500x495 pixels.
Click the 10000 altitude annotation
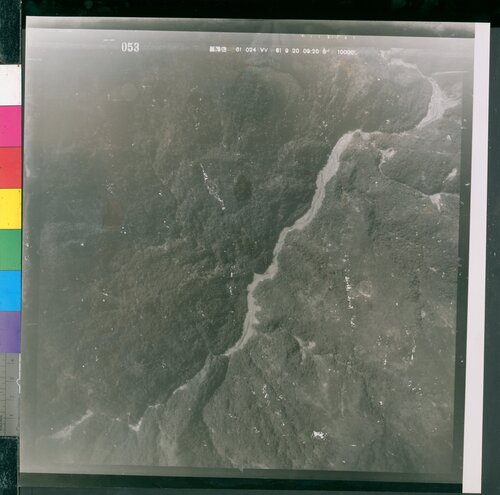[x=346, y=52]
